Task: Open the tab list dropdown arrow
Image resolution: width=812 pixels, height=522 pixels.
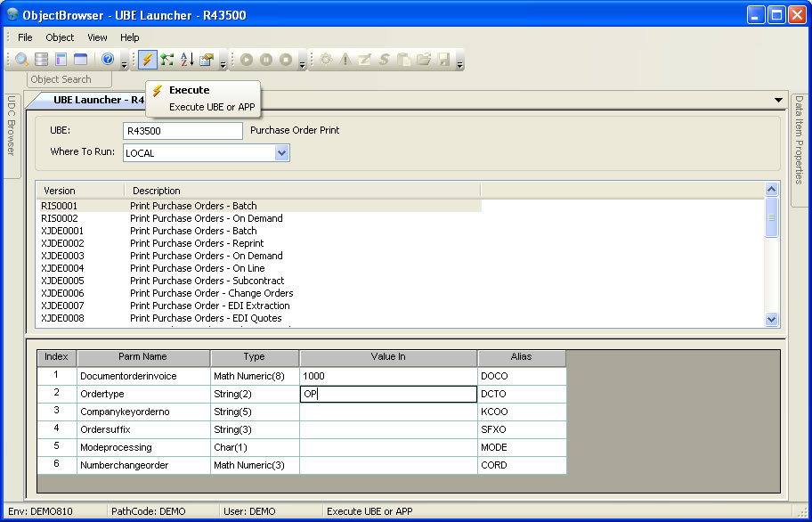Action: pyautogui.click(x=778, y=100)
